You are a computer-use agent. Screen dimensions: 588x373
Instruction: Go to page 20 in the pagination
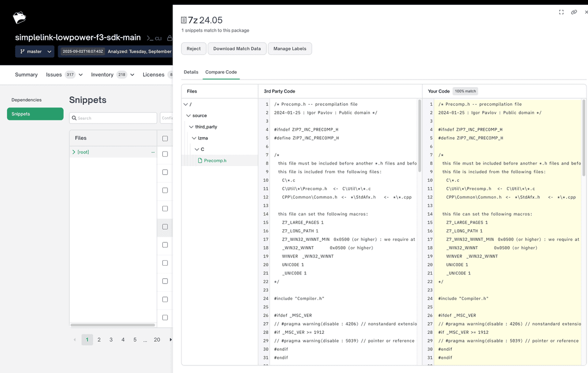point(157,339)
